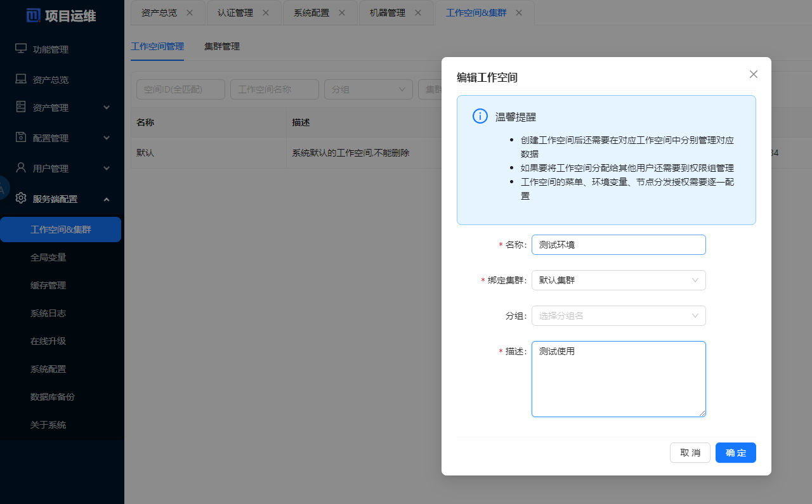Close the 编辑工作空间 dialog with X icon
This screenshot has width=812, height=504.
[754, 74]
